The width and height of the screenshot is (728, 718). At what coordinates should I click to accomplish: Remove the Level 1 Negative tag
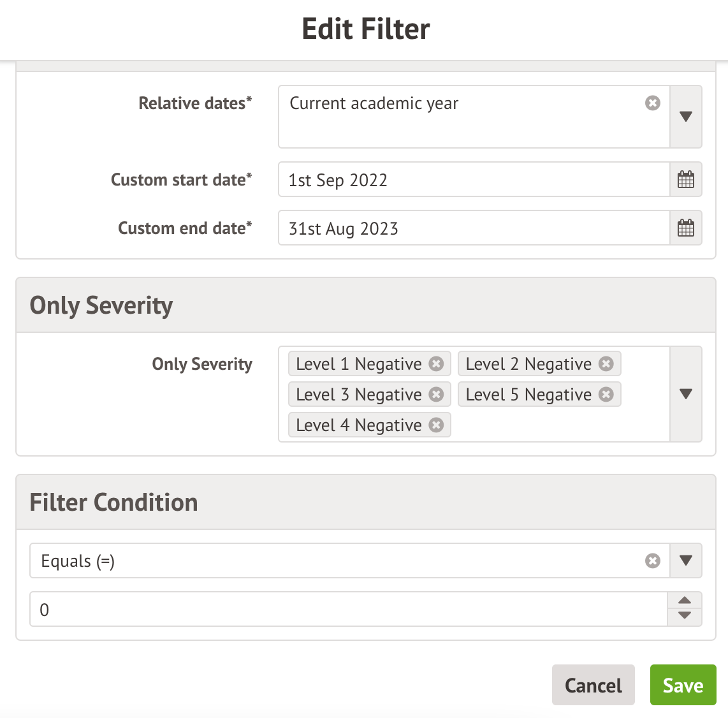[x=436, y=363]
